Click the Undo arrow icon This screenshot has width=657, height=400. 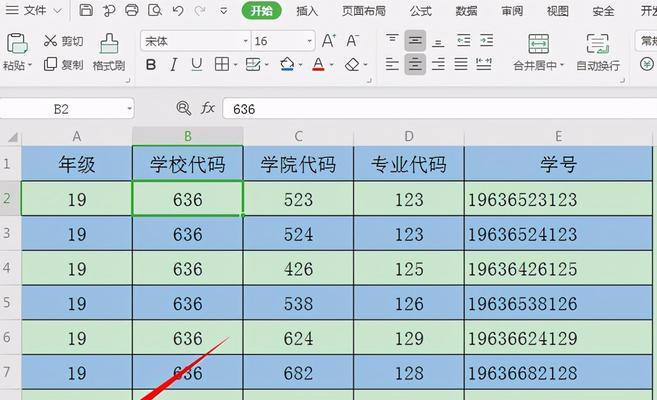(x=178, y=10)
